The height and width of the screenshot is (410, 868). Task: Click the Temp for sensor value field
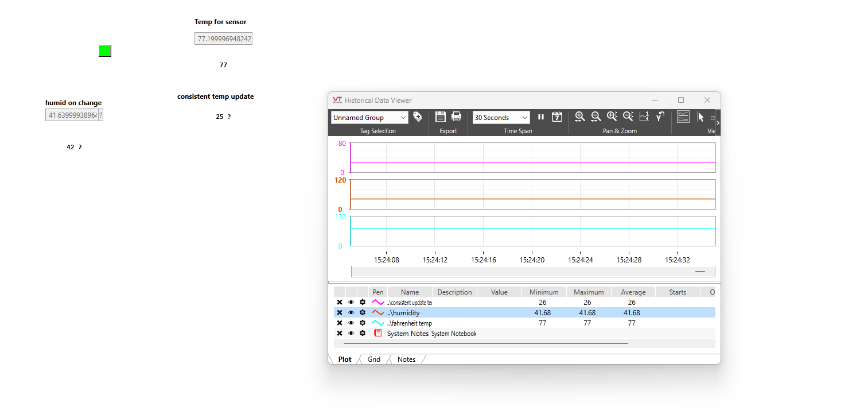[x=223, y=38]
